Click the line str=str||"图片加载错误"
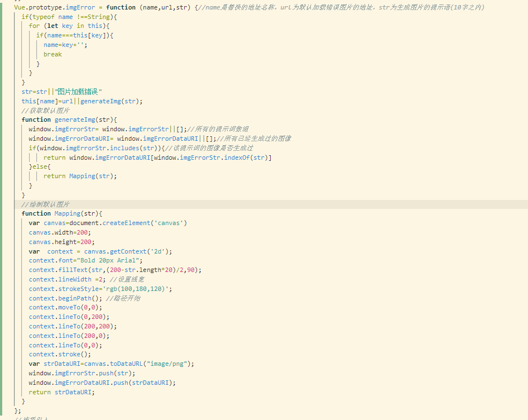The image size is (528, 420). point(61,92)
